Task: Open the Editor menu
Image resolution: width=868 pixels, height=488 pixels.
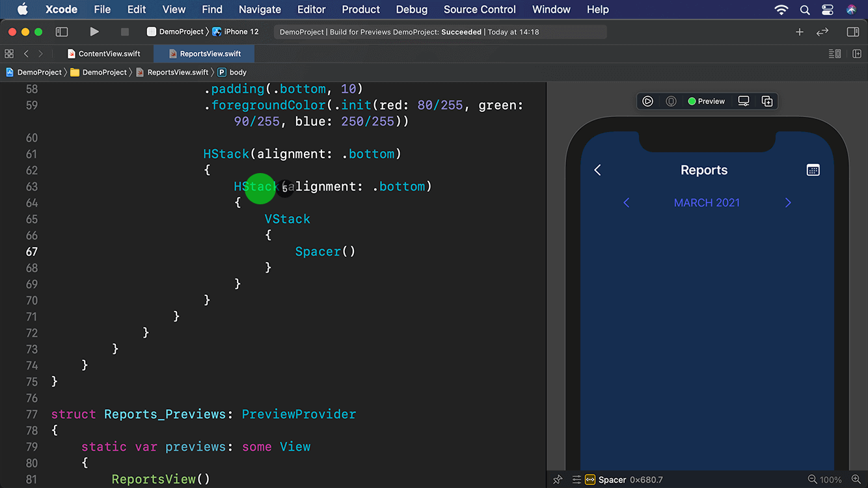Action: pos(312,9)
